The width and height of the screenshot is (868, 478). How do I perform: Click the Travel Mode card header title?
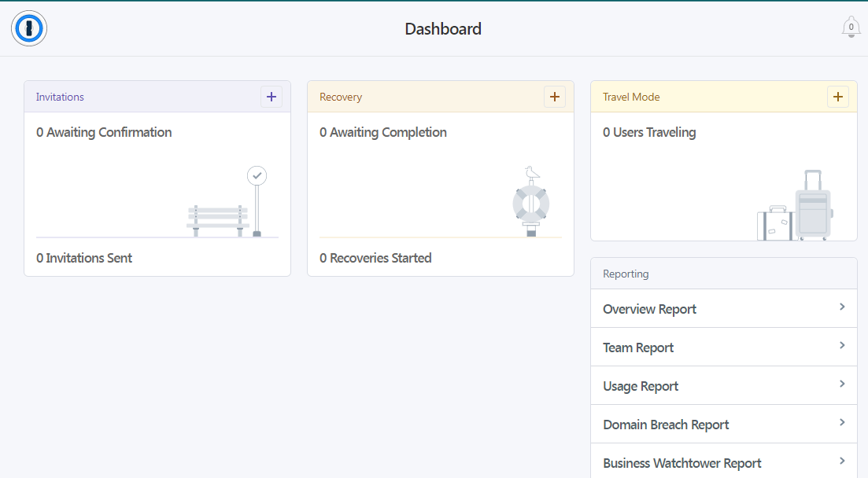[631, 97]
